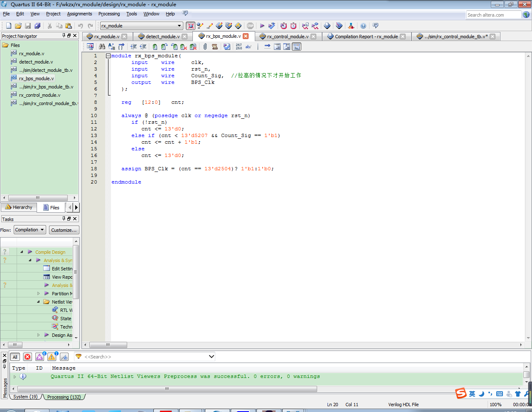Open the message Search dropdown
This screenshot has height=412, width=532.
[211, 356]
